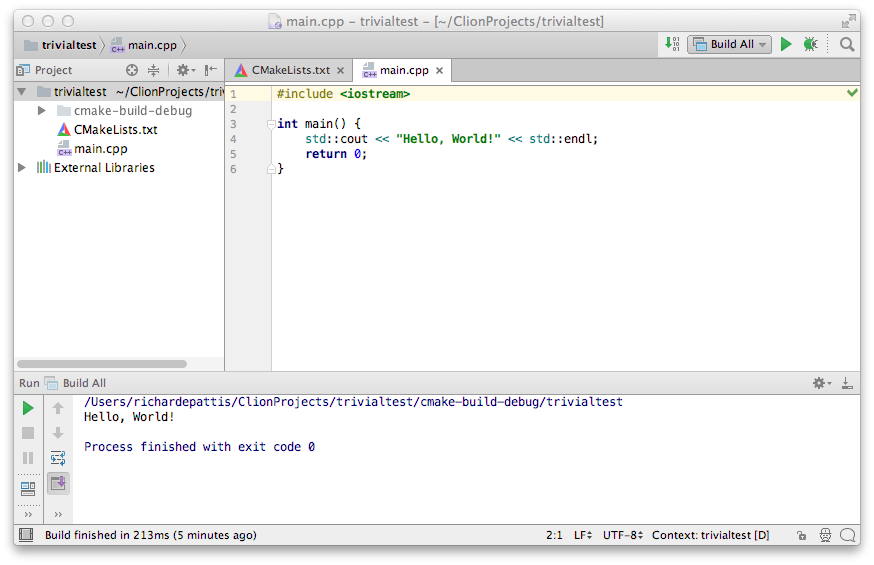Click the UTF-8 encoding selector

click(x=622, y=536)
